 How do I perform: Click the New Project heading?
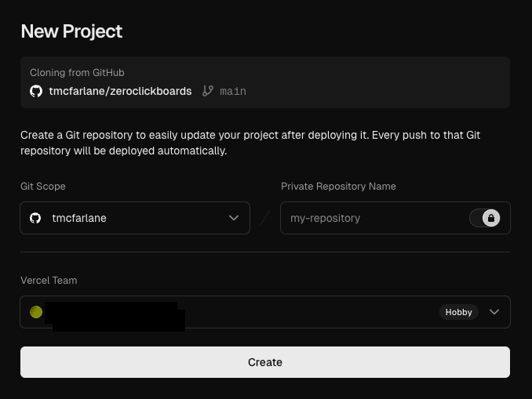click(x=71, y=31)
